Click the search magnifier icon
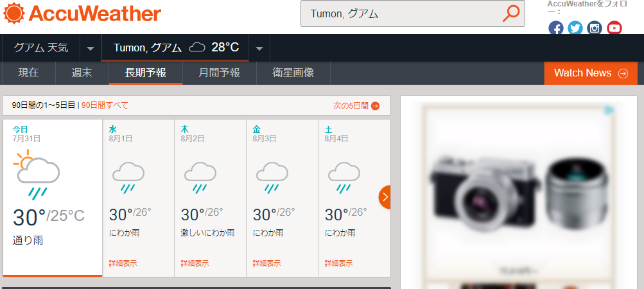Screen dimensions: 644x289 [510, 13]
